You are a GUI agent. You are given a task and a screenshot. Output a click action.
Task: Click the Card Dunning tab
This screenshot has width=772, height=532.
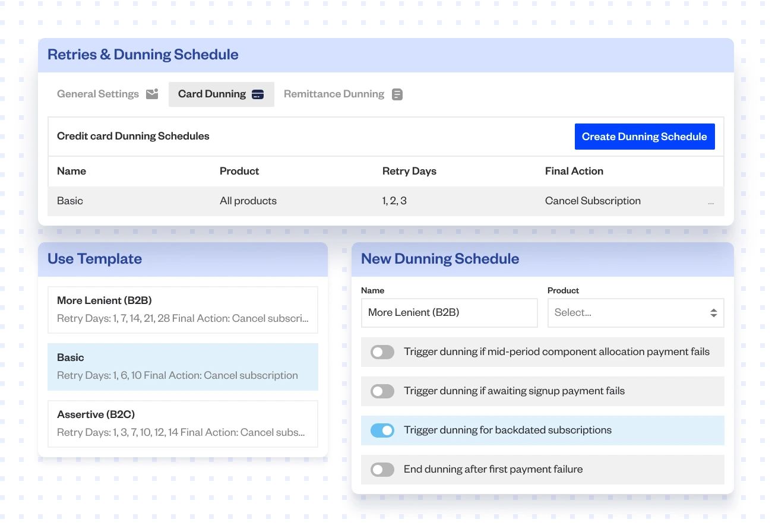click(x=212, y=93)
